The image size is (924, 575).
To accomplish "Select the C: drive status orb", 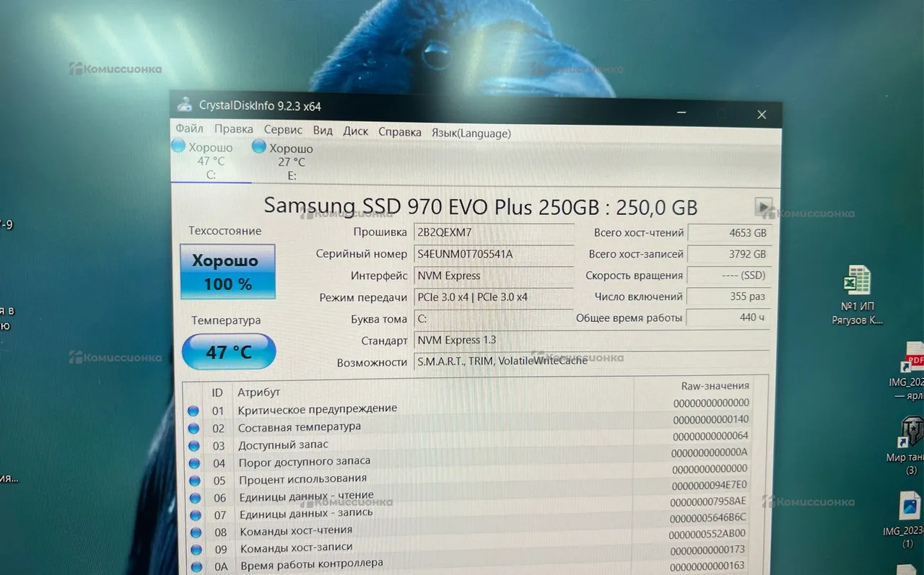I will point(178,146).
